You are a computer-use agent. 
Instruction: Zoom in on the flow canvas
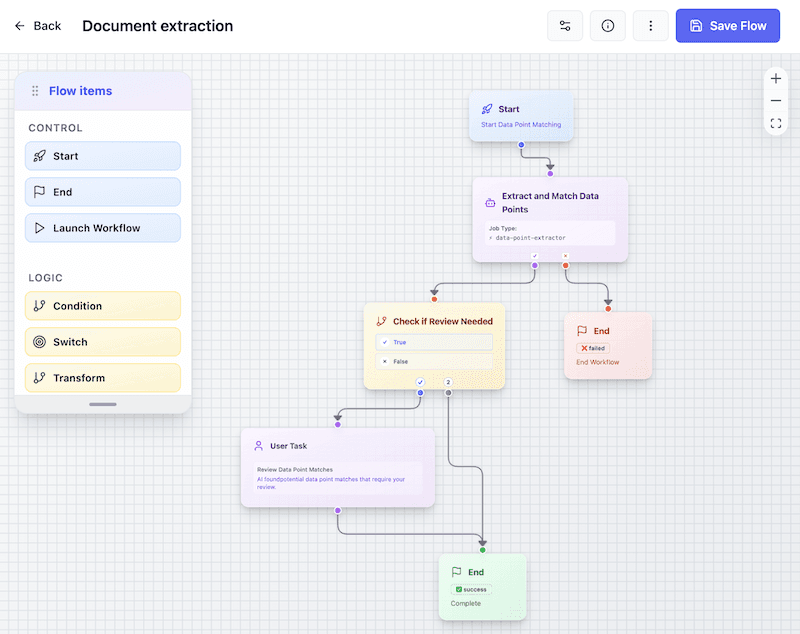[x=776, y=78]
